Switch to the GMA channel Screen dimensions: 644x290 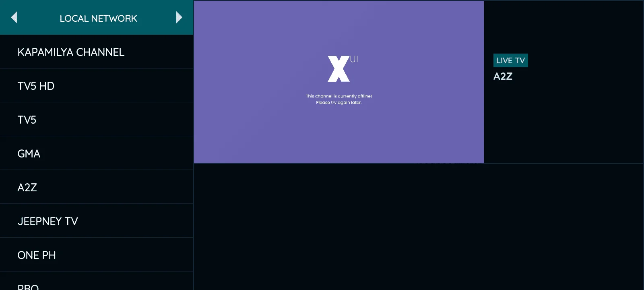click(97, 153)
